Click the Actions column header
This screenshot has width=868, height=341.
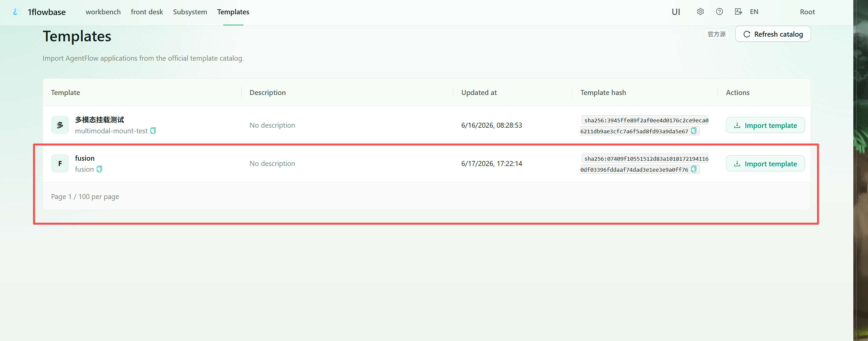[x=738, y=92]
